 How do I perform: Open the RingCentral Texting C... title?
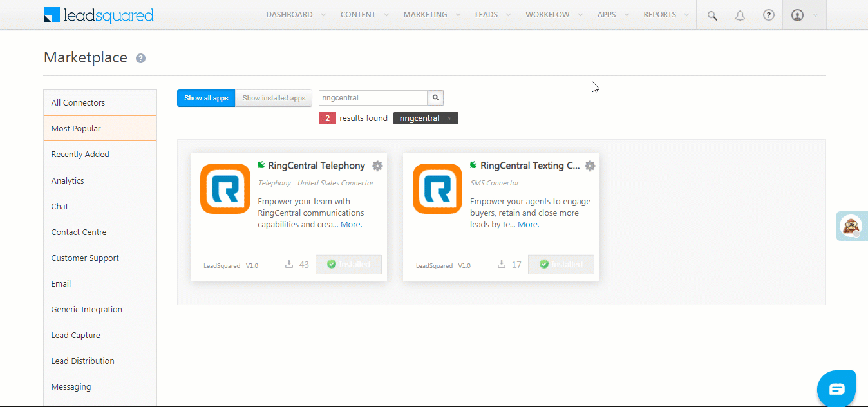[530, 166]
